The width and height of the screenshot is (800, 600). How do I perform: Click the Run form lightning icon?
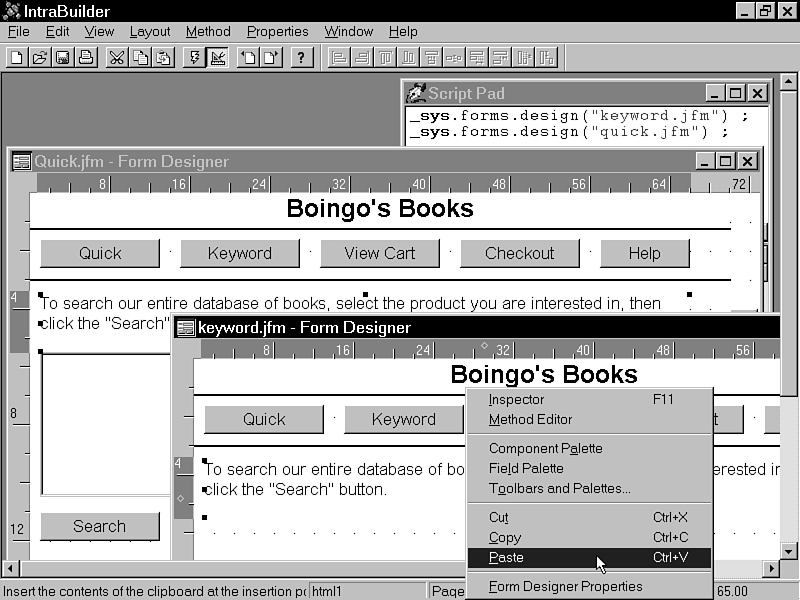click(x=194, y=57)
